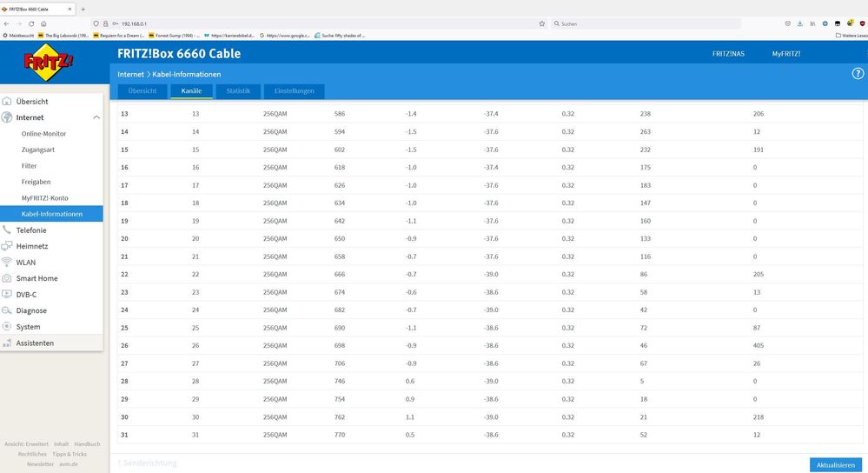
Task: Collapse the Internet menu section
Action: tap(96, 117)
